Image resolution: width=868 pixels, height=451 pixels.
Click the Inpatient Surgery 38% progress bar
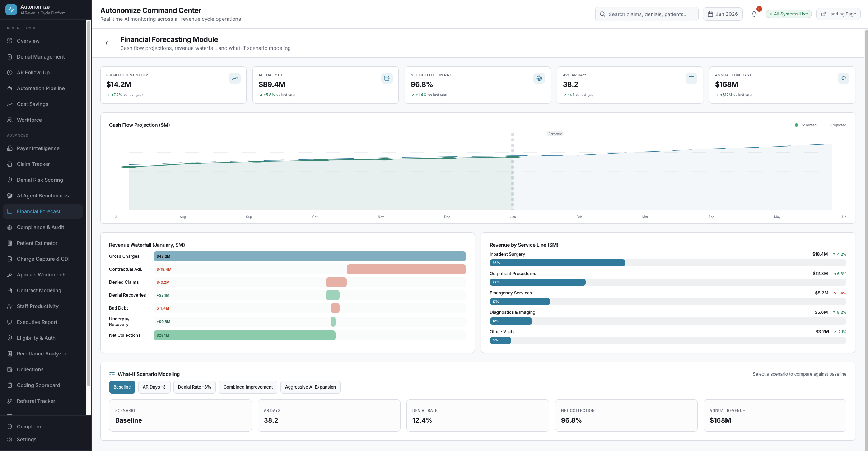coord(557,263)
